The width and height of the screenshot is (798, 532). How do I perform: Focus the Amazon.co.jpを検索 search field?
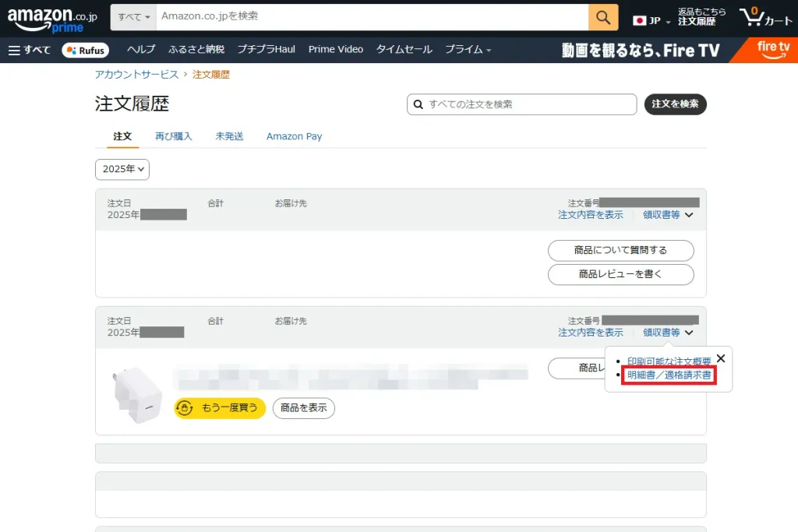(x=372, y=17)
